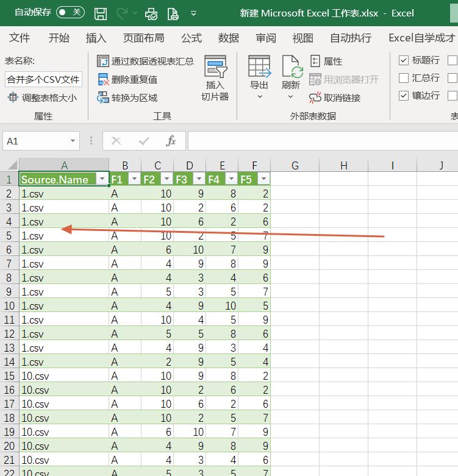Switch to the 数据 tab
The image size is (458, 476).
[229, 38]
